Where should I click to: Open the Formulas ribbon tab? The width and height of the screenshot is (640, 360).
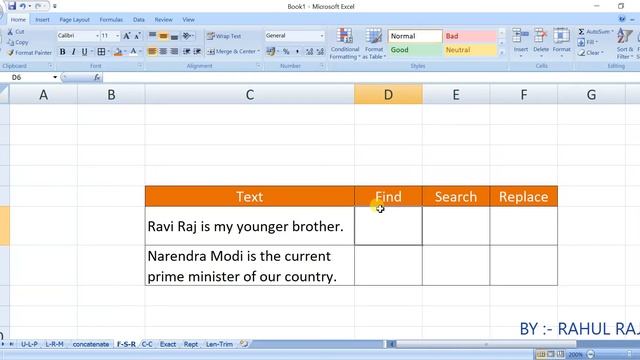click(111, 20)
